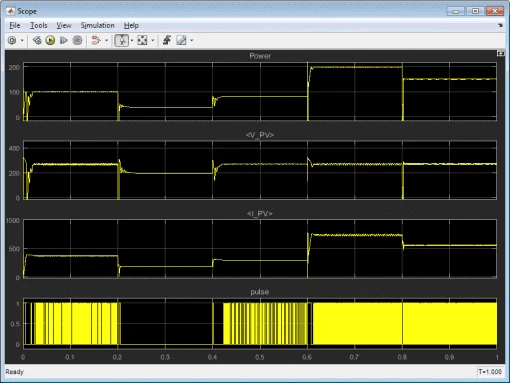Expand the Measurements dropdown arrow
The height and width of the screenshot is (383, 510).
pos(192,40)
